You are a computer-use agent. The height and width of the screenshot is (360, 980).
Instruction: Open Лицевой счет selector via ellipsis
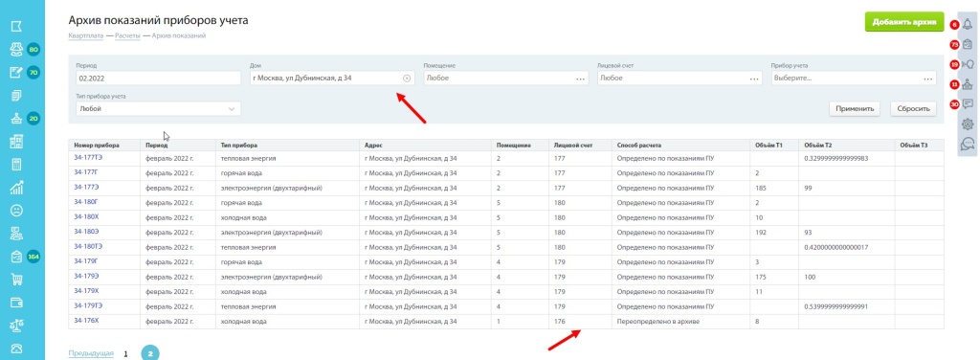(754, 79)
